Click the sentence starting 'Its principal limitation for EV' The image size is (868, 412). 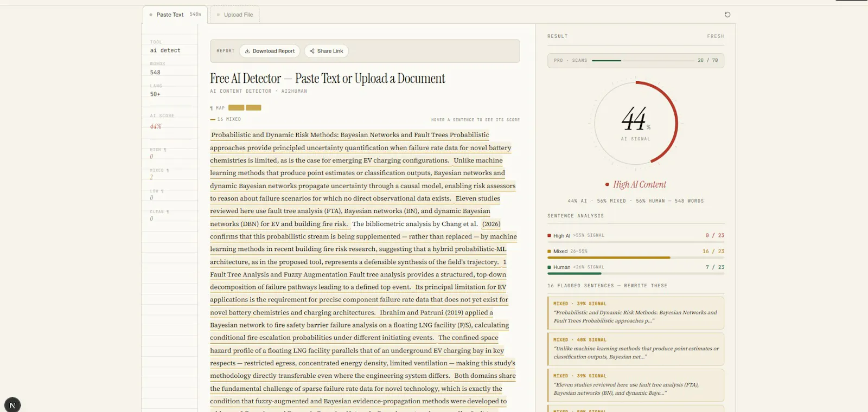click(x=360, y=300)
